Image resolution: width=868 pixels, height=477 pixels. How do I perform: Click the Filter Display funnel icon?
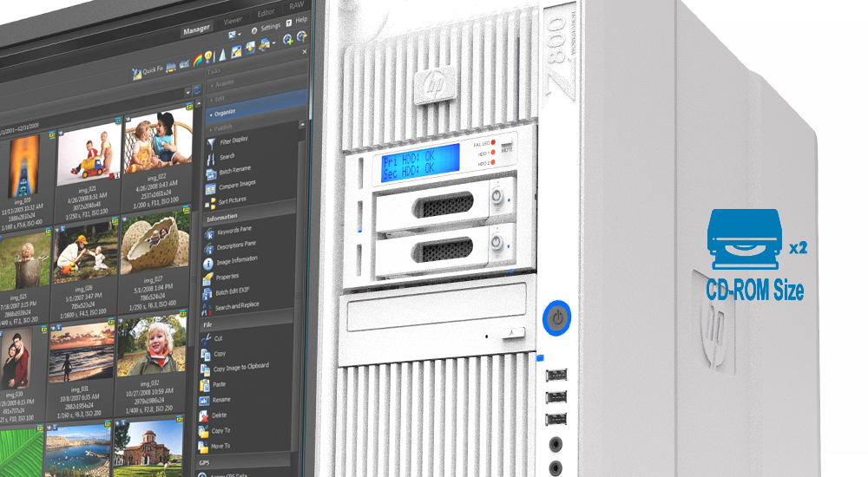pyautogui.click(x=211, y=145)
